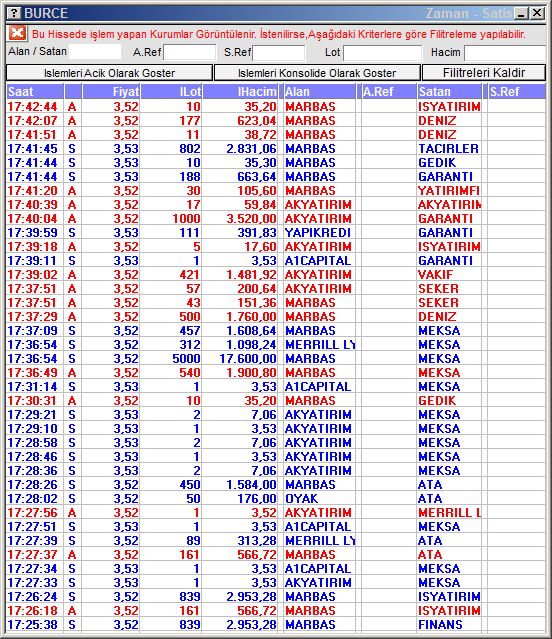Click the volume 313,28 cell
552x639 pixels.
[x=257, y=540]
